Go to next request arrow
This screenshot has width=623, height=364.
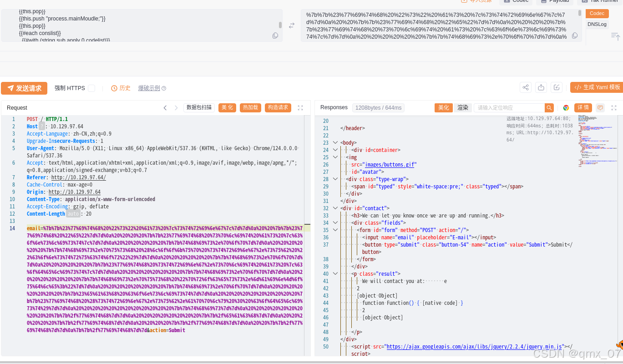pos(176,108)
